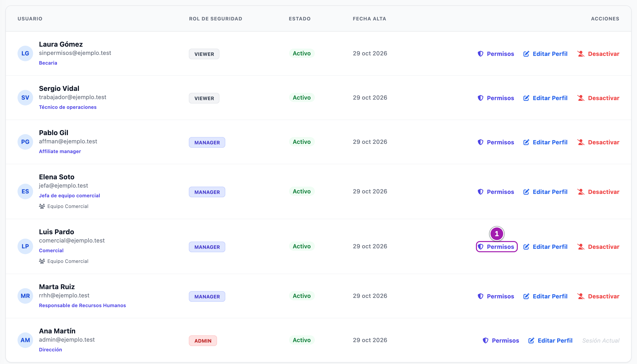
Task: Click team group icon under Elena Soto
Action: [x=42, y=206]
